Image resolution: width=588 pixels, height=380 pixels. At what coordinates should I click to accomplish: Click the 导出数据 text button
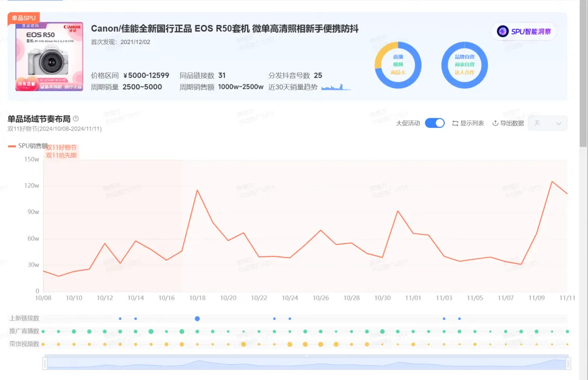(x=512, y=124)
